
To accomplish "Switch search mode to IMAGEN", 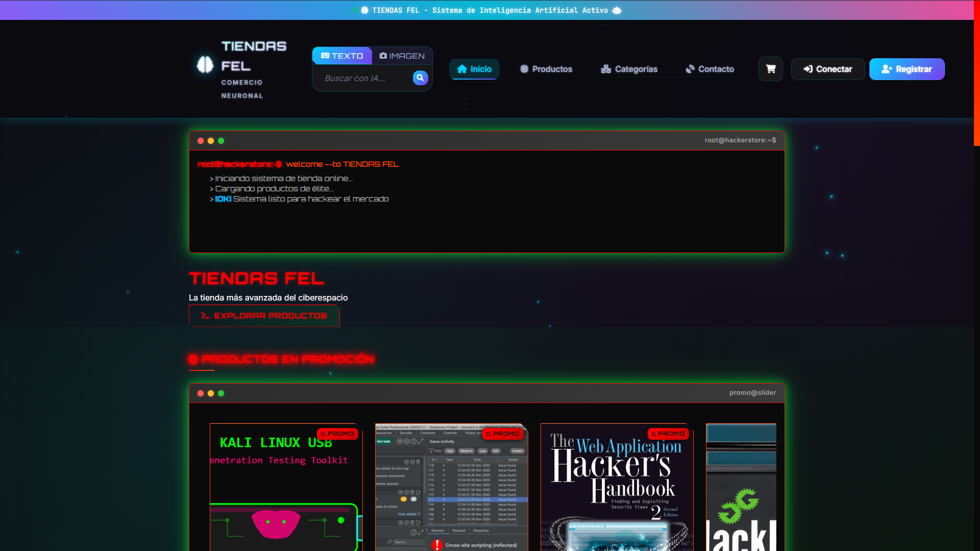I will pos(402,56).
